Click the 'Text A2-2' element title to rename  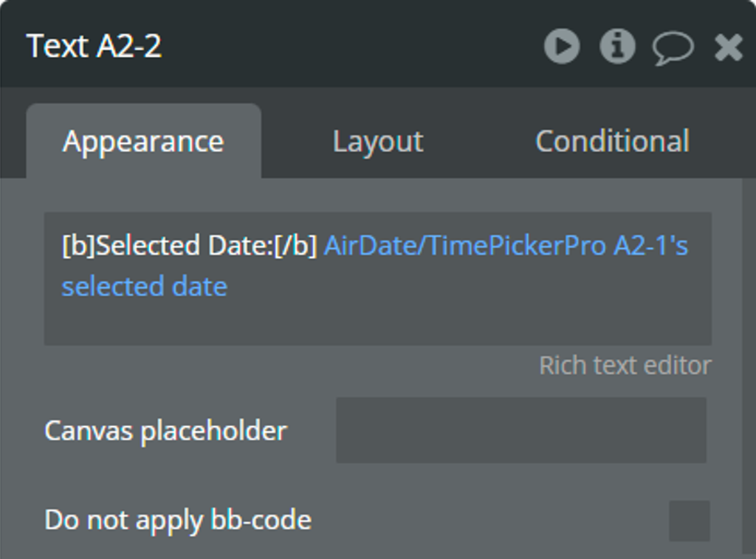(94, 47)
